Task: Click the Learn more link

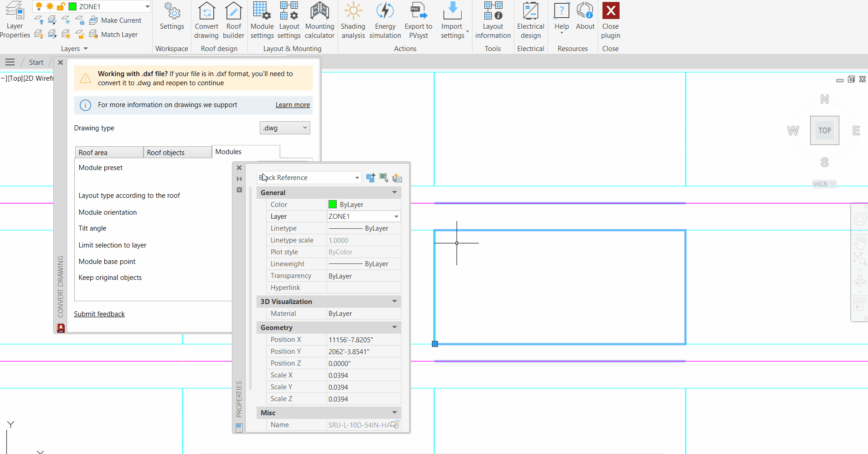Action: pyautogui.click(x=292, y=105)
